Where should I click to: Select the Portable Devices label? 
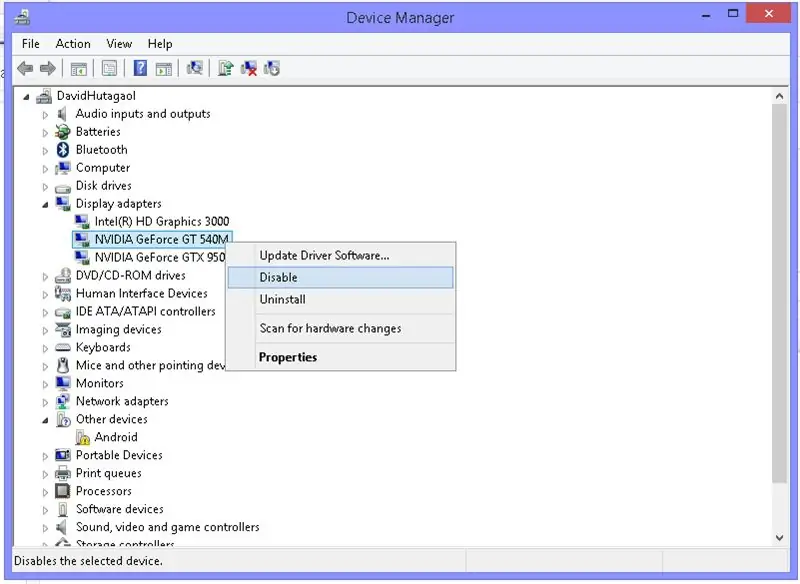pyautogui.click(x=119, y=455)
